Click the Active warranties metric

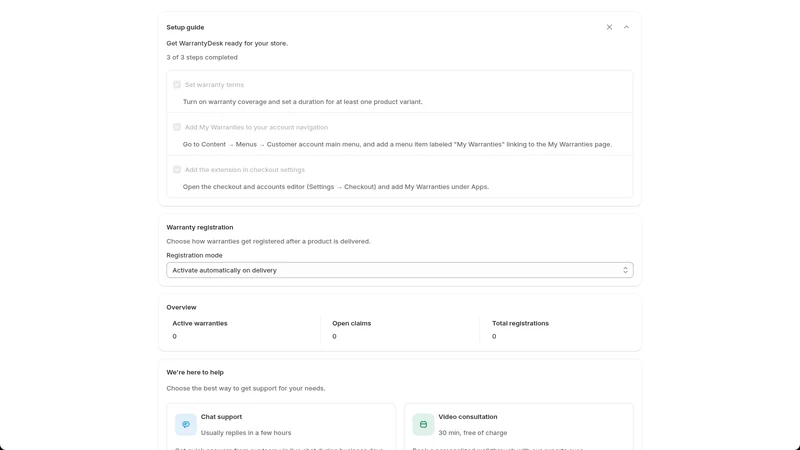click(x=200, y=330)
